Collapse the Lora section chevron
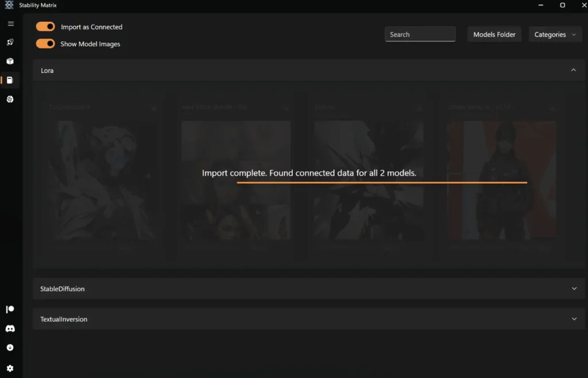 [573, 70]
